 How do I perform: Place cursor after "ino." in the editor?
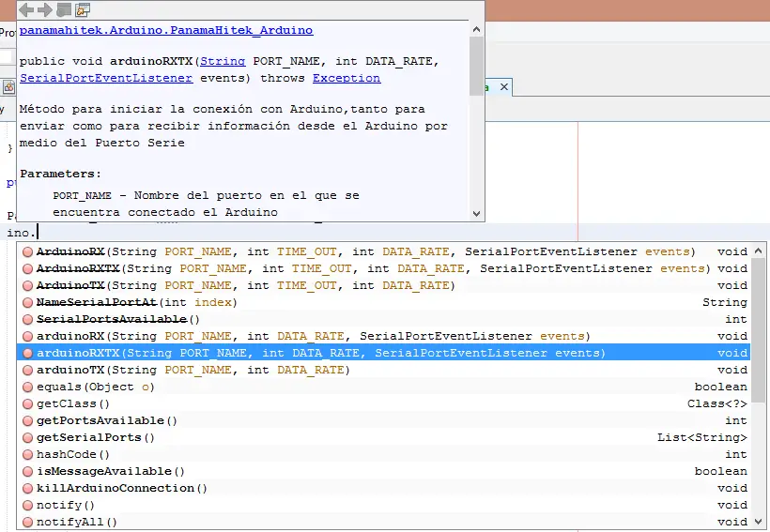38,233
